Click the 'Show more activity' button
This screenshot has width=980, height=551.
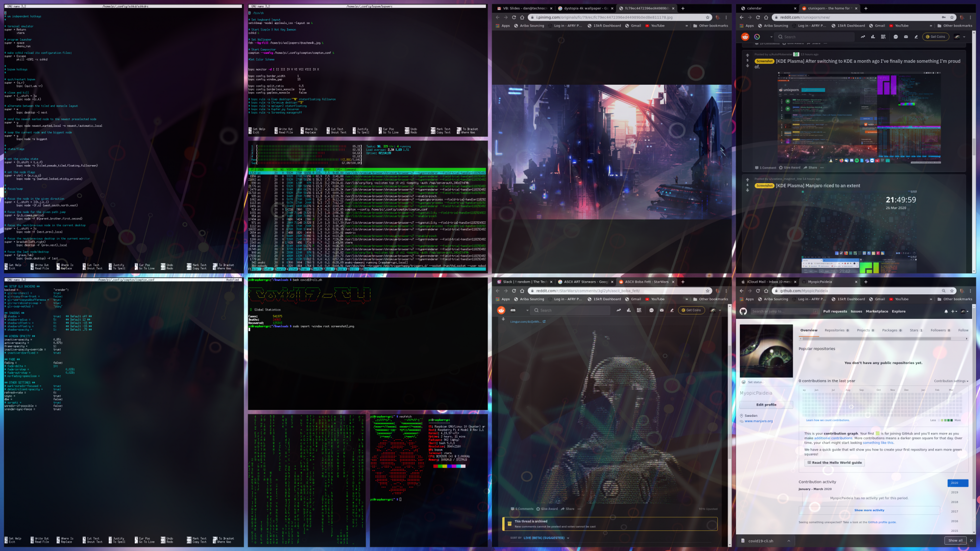tap(869, 510)
